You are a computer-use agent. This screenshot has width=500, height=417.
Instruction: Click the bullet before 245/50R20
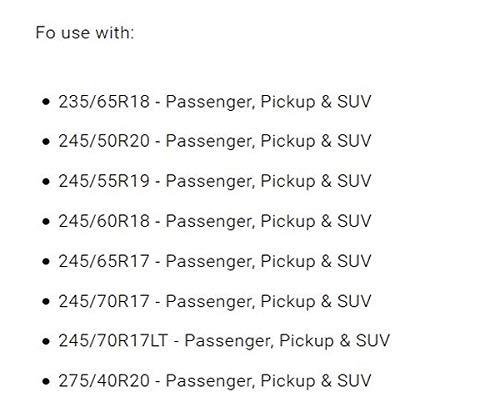46,142
